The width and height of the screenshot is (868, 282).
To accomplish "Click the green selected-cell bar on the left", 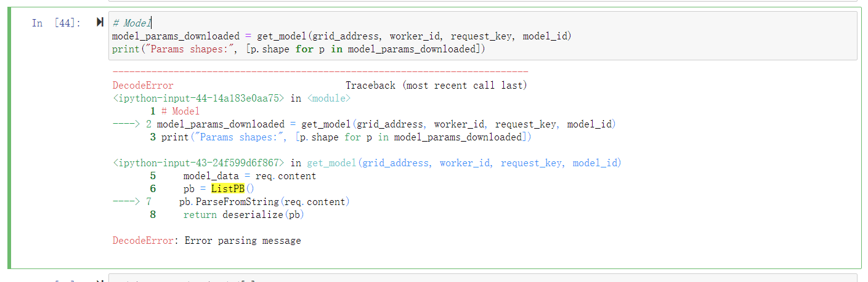I will 9,139.
